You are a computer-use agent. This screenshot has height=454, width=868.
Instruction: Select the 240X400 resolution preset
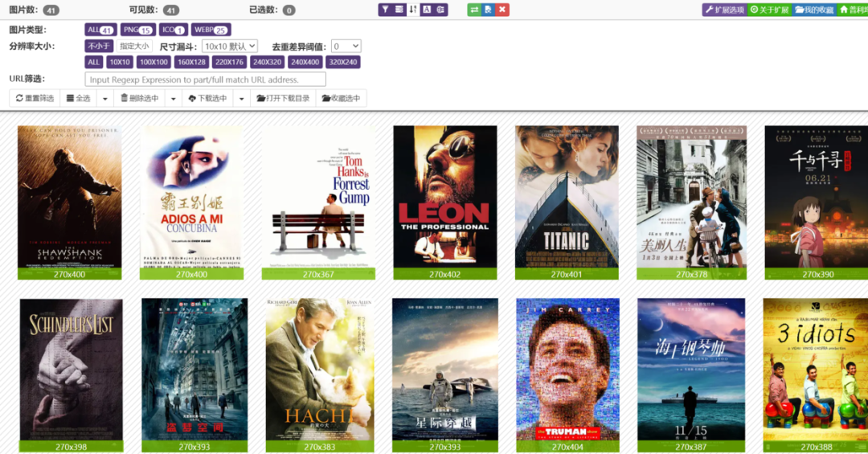point(305,62)
